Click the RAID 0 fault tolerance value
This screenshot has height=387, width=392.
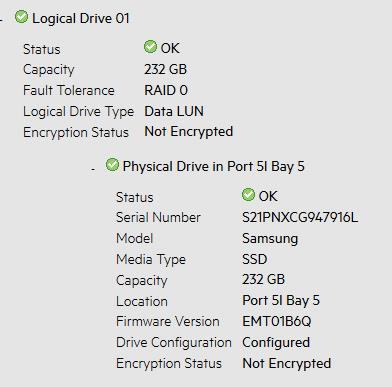tap(166, 90)
